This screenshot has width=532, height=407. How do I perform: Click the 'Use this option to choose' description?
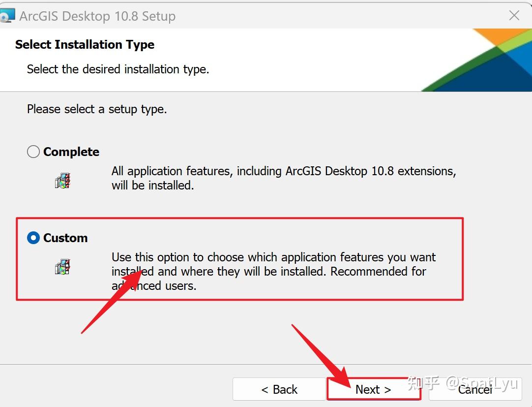pyautogui.click(x=273, y=271)
